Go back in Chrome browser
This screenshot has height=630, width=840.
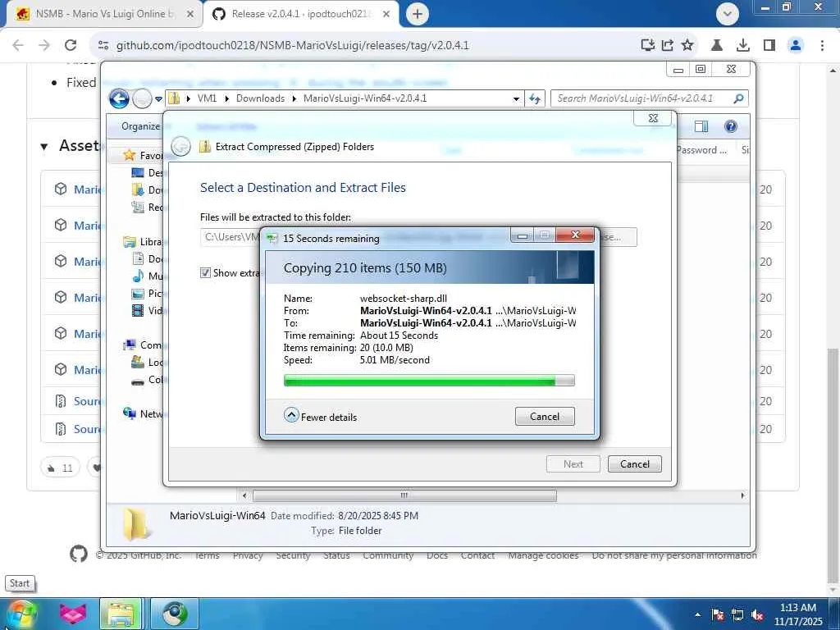click(x=18, y=45)
